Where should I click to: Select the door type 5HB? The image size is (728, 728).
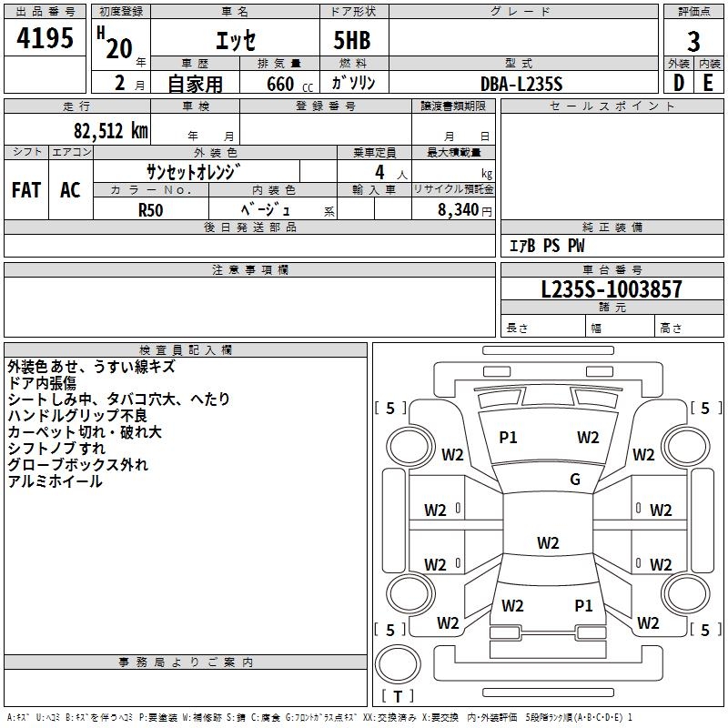click(352, 40)
